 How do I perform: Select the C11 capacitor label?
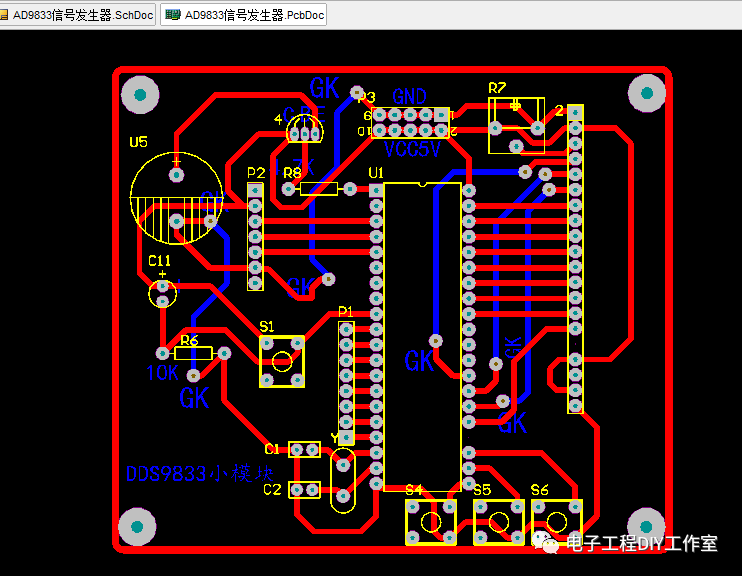(159, 261)
